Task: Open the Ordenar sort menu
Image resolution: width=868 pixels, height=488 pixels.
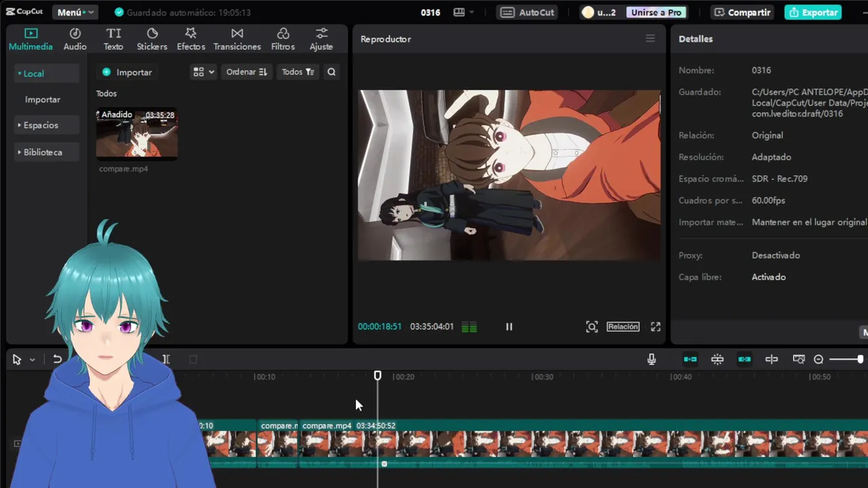Action: pyautogui.click(x=247, y=72)
